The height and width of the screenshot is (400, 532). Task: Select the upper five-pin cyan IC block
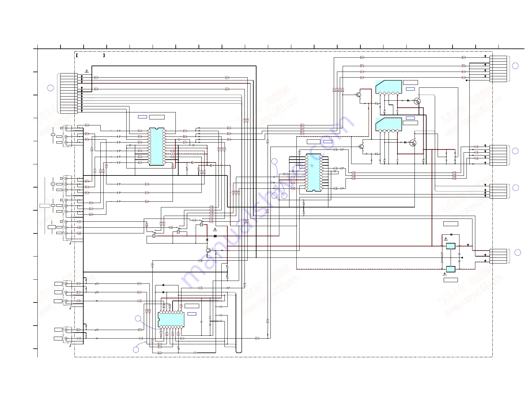pyautogui.click(x=389, y=87)
